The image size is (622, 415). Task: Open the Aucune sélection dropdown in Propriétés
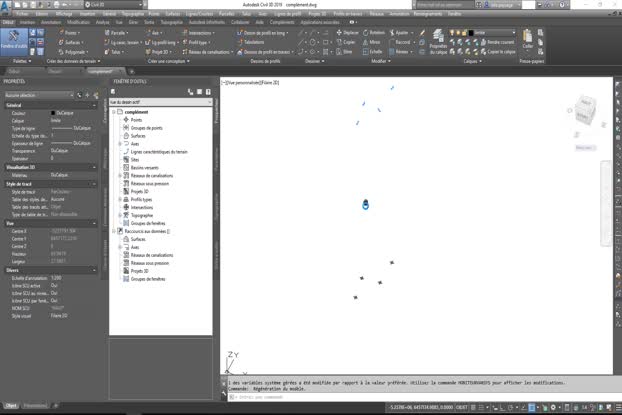coord(38,95)
